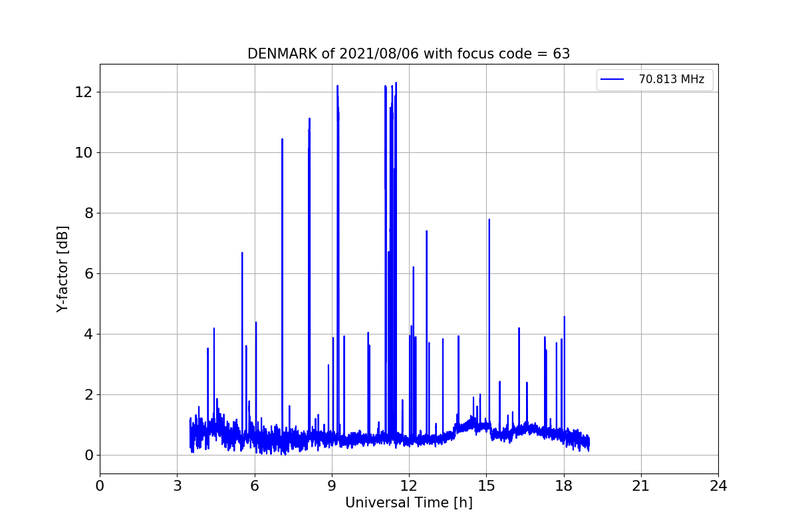The height and width of the screenshot is (532, 798).
Task: Click x-axis tick label '3'
Action: (x=177, y=486)
